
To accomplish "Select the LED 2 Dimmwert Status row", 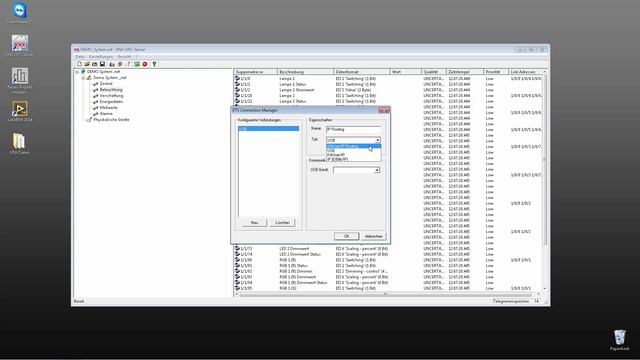I will (x=388, y=254).
